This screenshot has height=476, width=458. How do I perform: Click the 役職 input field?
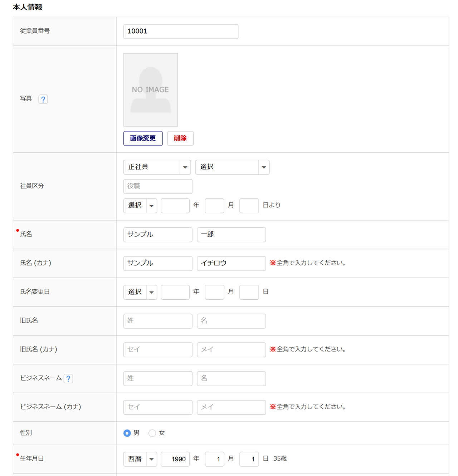[x=158, y=186]
